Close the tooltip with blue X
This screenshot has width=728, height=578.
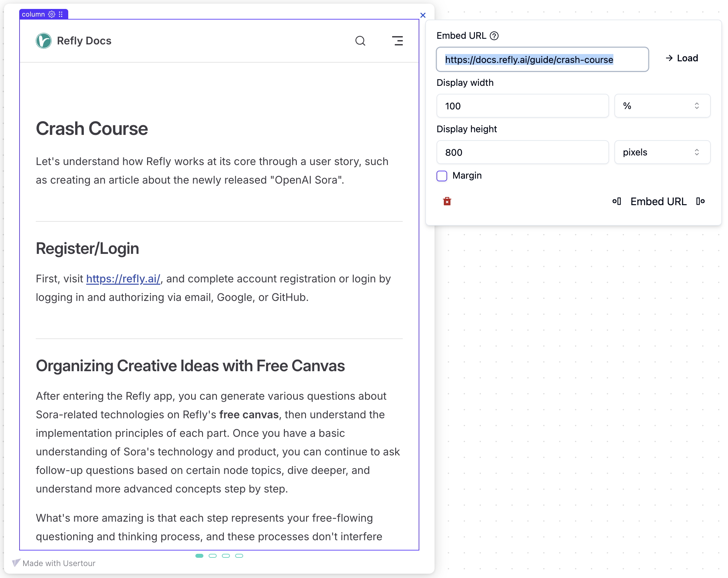[422, 15]
